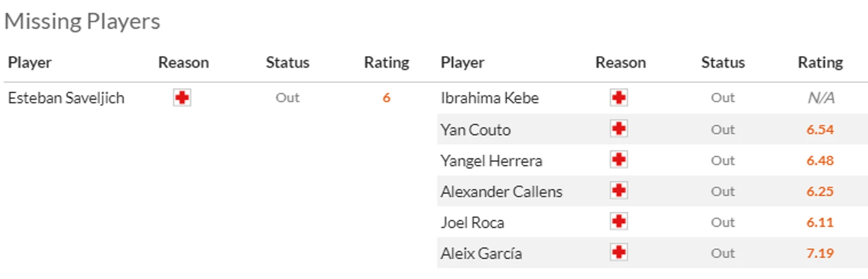The image size is (868, 279).
Task: Click the injury icon beside Yan Couto
Action: click(x=619, y=129)
